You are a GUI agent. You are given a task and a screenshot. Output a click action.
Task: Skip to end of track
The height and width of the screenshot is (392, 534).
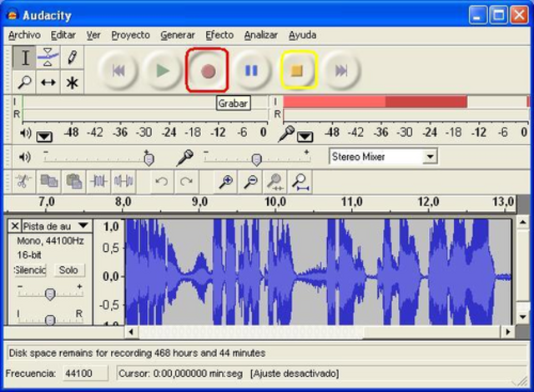341,71
